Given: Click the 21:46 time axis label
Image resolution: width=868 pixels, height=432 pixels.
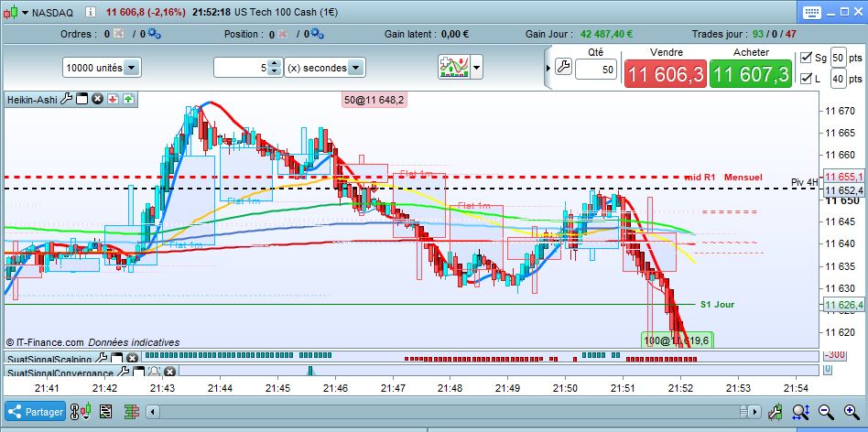Looking at the screenshot, I should (336, 388).
